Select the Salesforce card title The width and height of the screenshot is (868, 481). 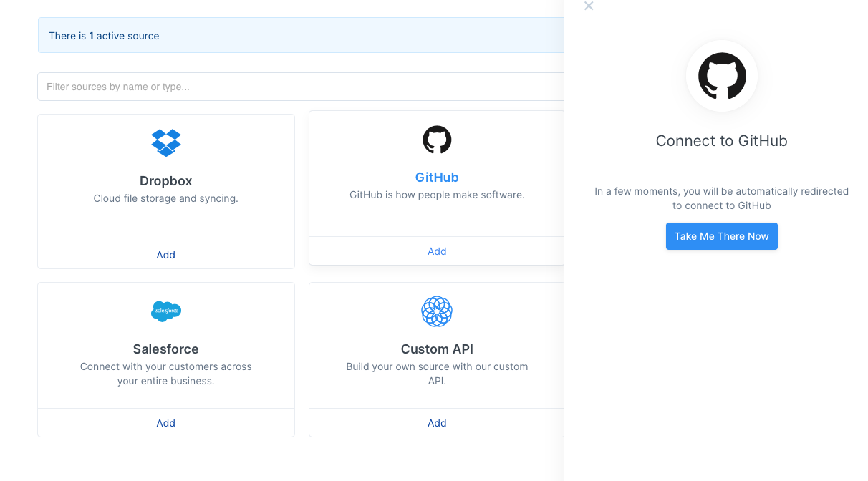click(x=166, y=349)
